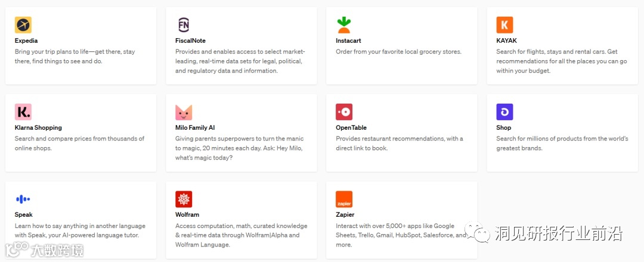Click the FiscalNote FN logo icon
644x262 pixels.
pos(184,25)
